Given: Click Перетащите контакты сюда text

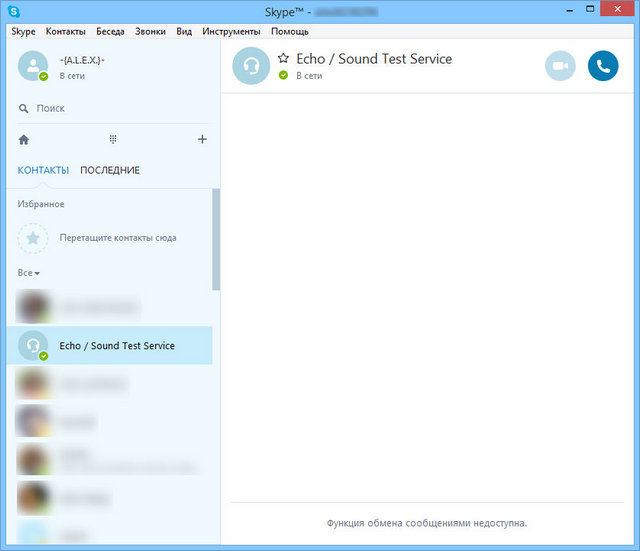Looking at the screenshot, I should point(118,238).
